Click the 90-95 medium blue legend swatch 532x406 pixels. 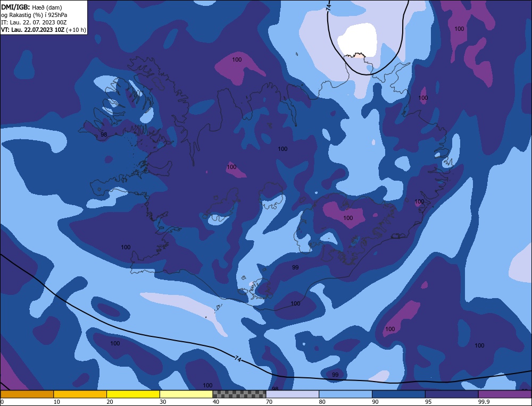click(x=398, y=394)
